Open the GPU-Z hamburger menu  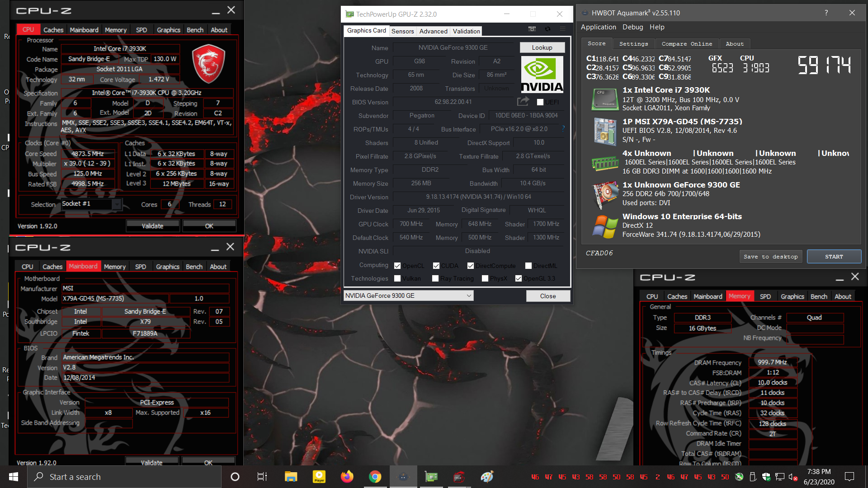pyautogui.click(x=563, y=29)
